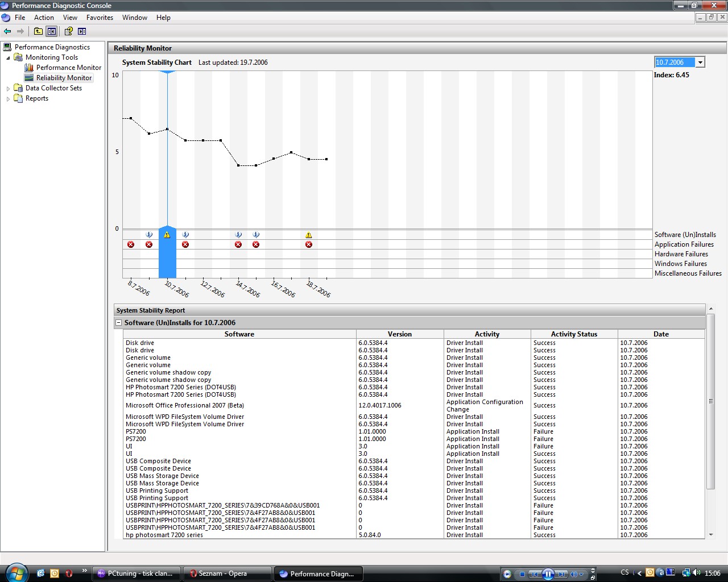Click the software install info icon after 8.7.2006
The height and width of the screenshot is (582, 728).
pyautogui.click(x=149, y=235)
